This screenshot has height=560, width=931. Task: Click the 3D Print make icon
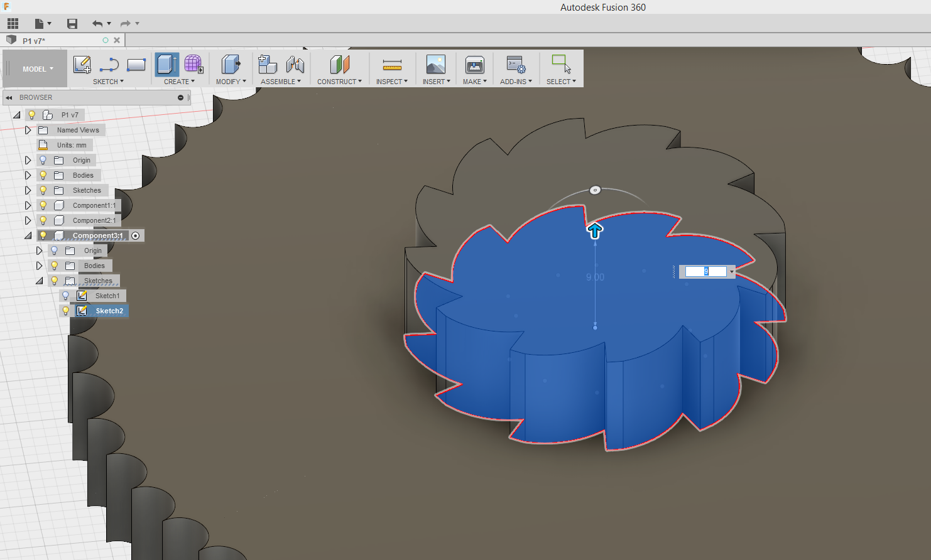pyautogui.click(x=474, y=65)
